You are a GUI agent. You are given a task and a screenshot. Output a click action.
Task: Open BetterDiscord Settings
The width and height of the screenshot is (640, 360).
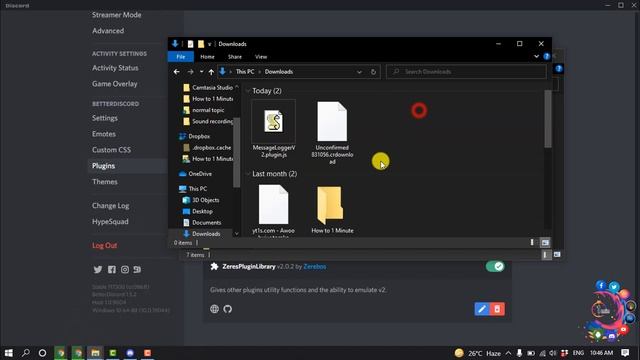(x=105, y=118)
